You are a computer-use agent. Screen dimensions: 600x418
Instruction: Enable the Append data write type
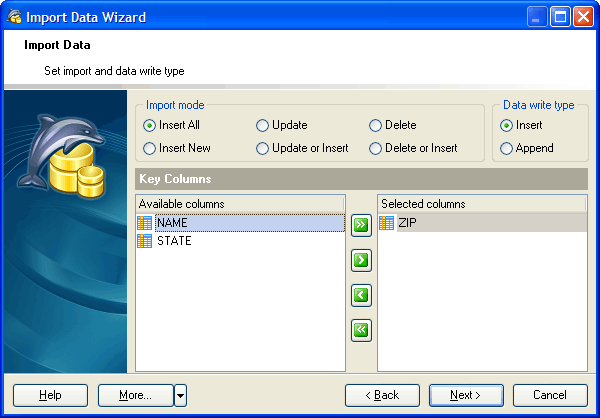tap(507, 149)
